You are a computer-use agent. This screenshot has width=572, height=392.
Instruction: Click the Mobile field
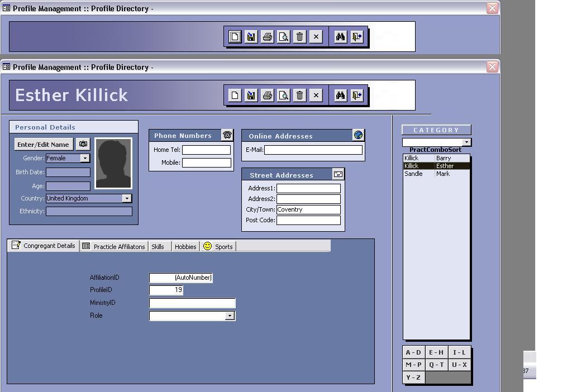point(207,162)
